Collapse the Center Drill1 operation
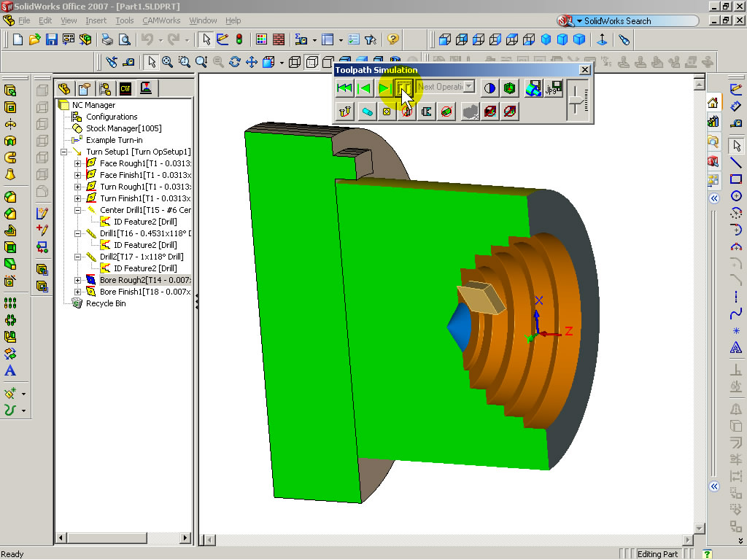This screenshot has height=560, width=747. pyautogui.click(x=77, y=210)
